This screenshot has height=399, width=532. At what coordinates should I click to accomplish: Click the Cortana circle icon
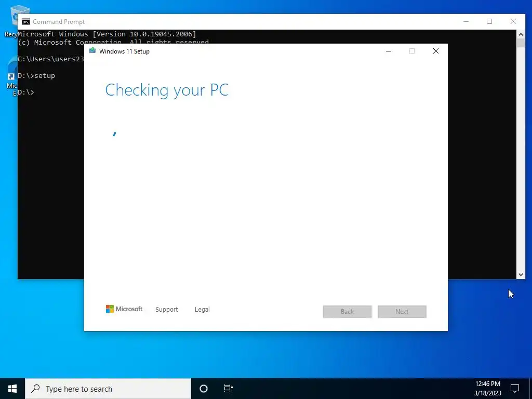point(204,389)
